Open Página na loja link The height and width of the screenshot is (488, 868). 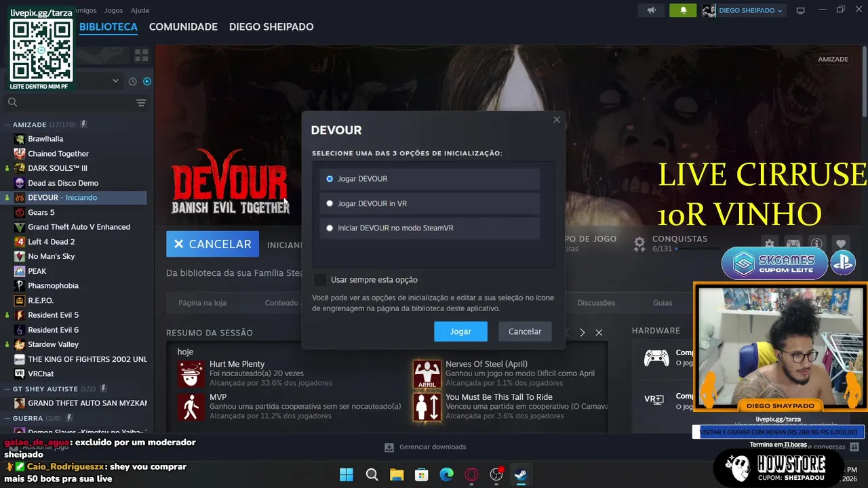202,303
